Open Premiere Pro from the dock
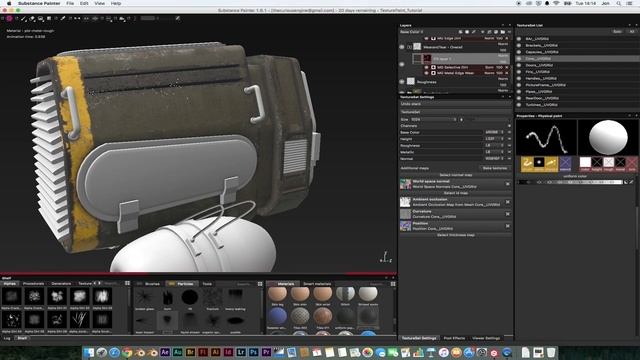 pos(267,352)
